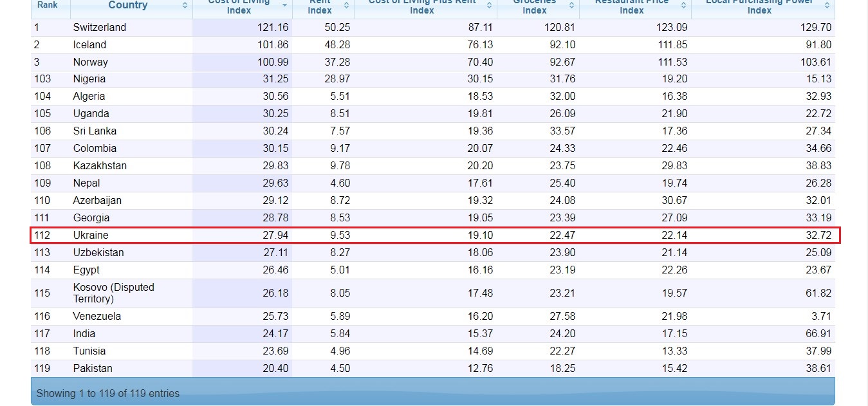Click Norway's cost of living value 100.99

tap(273, 62)
